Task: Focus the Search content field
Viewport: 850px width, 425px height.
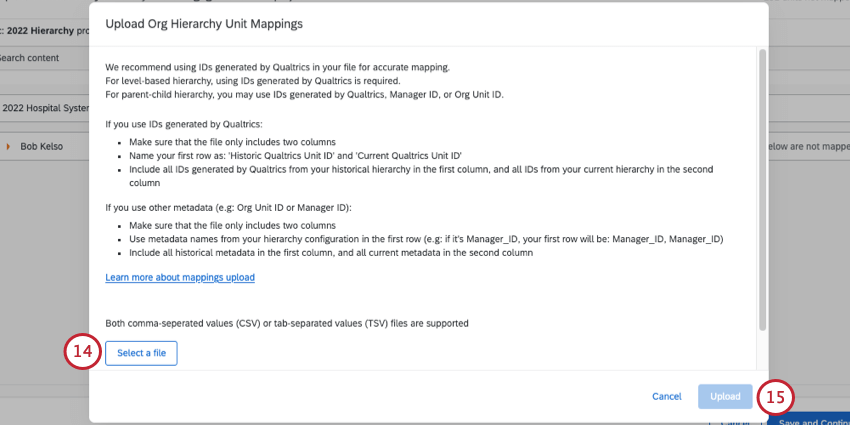Action: 40,58
